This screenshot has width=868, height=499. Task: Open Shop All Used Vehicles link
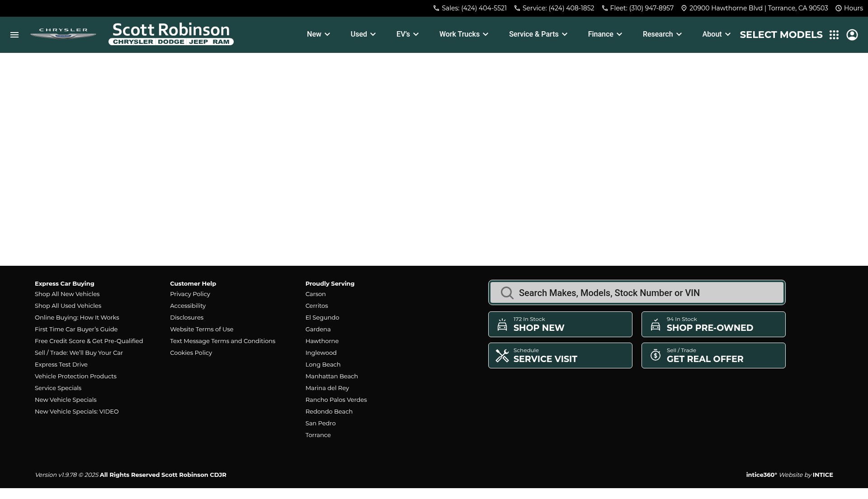coord(68,306)
